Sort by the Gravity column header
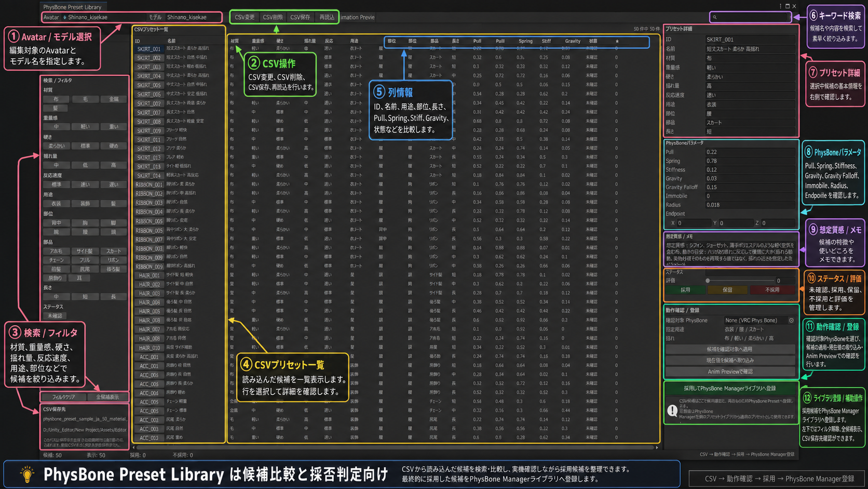 (x=573, y=41)
